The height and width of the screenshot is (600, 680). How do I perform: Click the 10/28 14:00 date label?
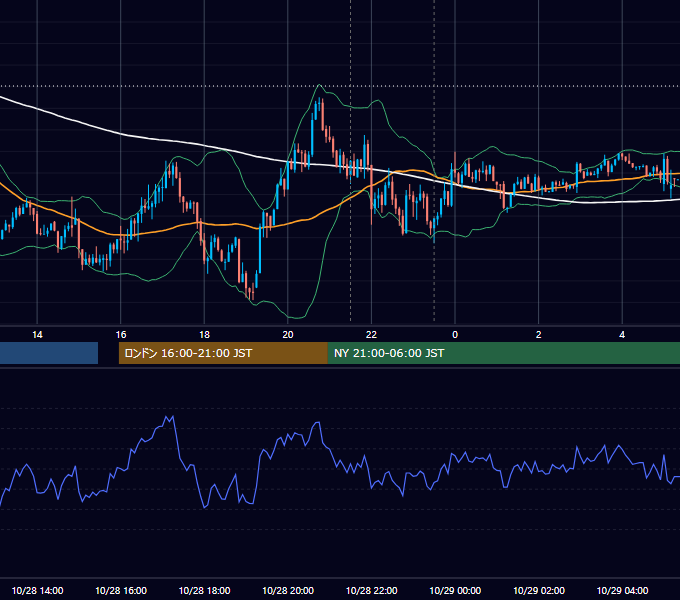click(37, 590)
